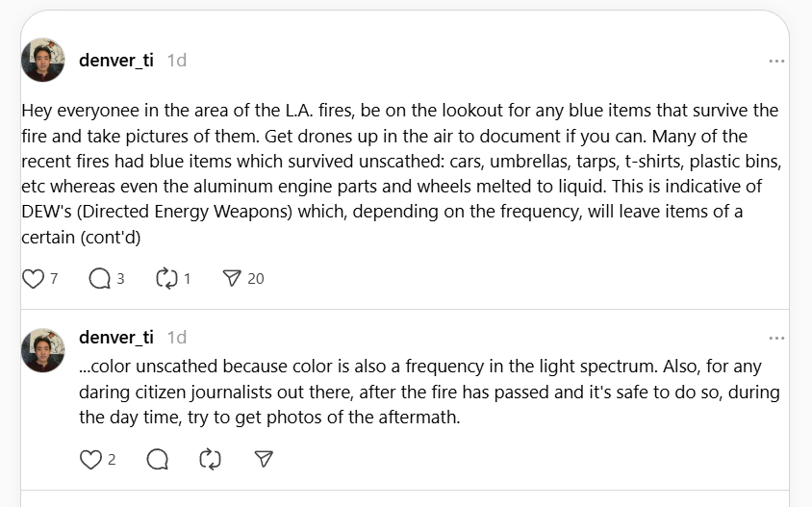Like the second post about color frequency
The height and width of the screenshot is (507, 812).
point(90,460)
